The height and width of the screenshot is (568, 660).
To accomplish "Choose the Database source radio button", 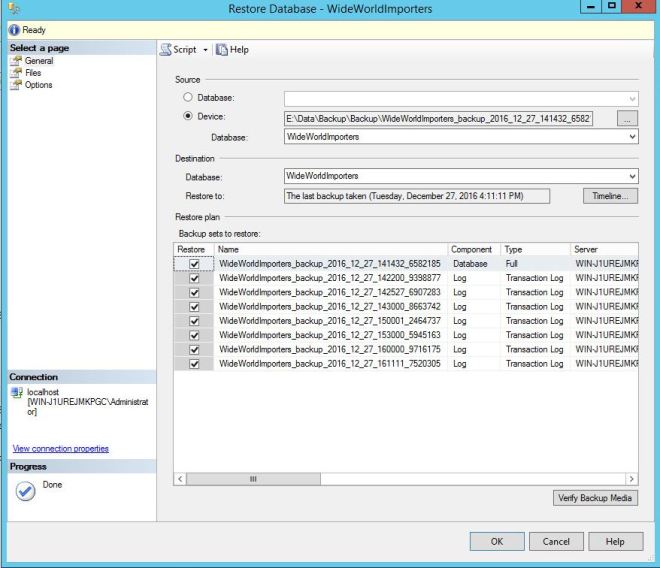I will [x=188, y=97].
